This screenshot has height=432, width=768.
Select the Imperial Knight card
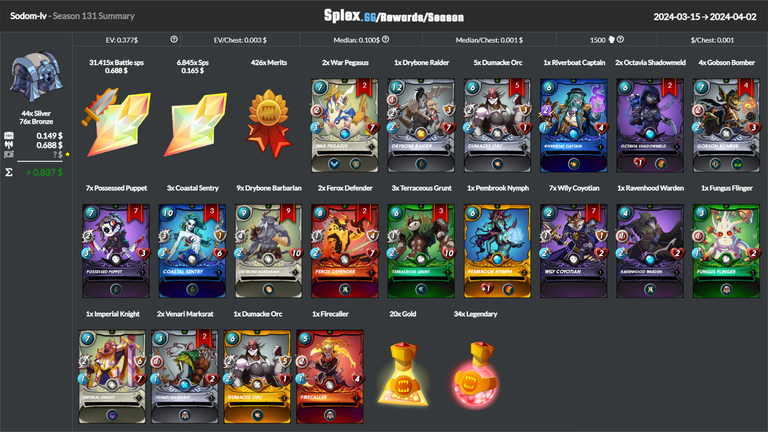point(112,377)
